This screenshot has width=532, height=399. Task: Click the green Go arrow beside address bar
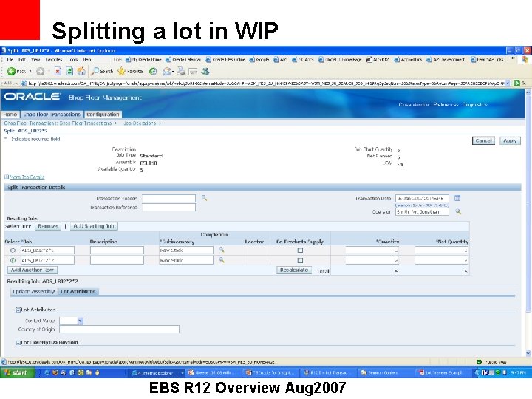[x=516, y=83]
